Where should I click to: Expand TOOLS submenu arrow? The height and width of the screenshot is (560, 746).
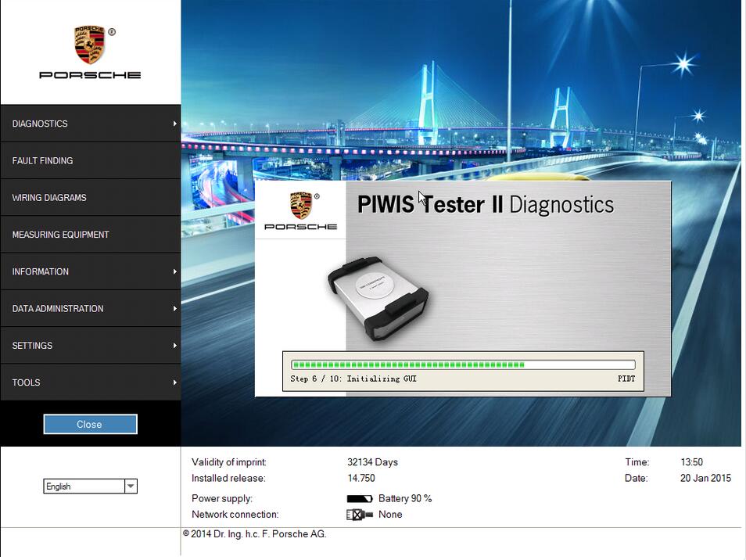pyautogui.click(x=174, y=382)
